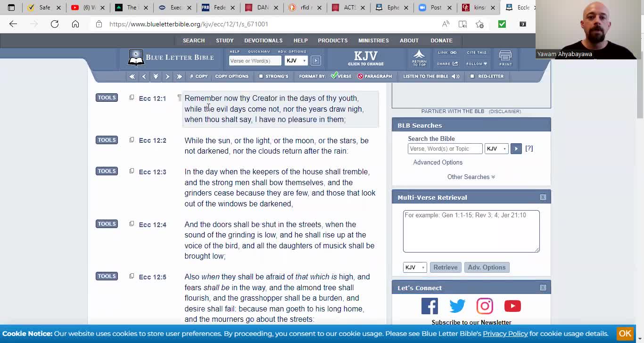This screenshot has height=343, width=644.
Task: Go to previous book double-arrow
Action: point(132,76)
